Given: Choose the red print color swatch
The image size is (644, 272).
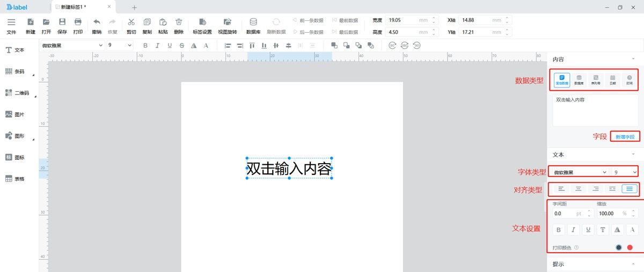Looking at the screenshot, I should click(x=630, y=247).
